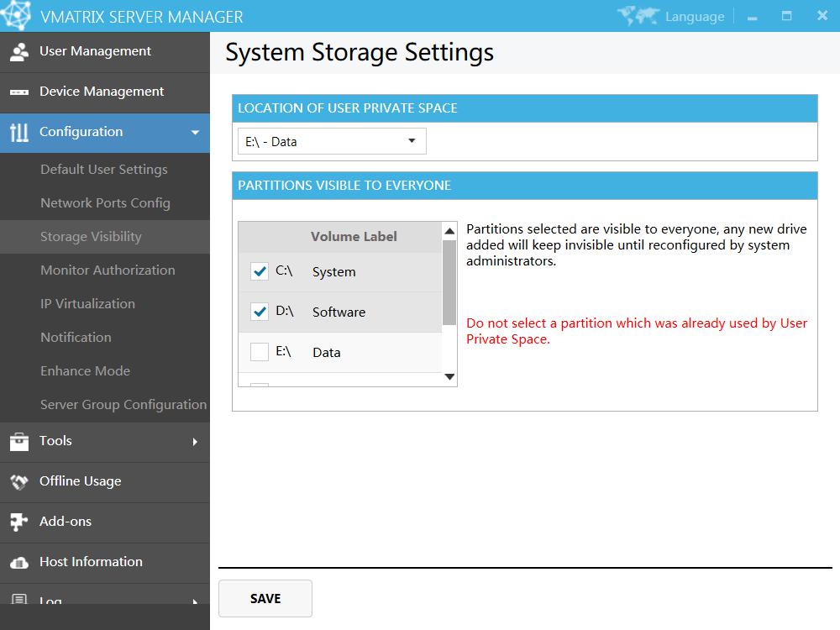Click the Add-ons puzzle piece icon

19,522
